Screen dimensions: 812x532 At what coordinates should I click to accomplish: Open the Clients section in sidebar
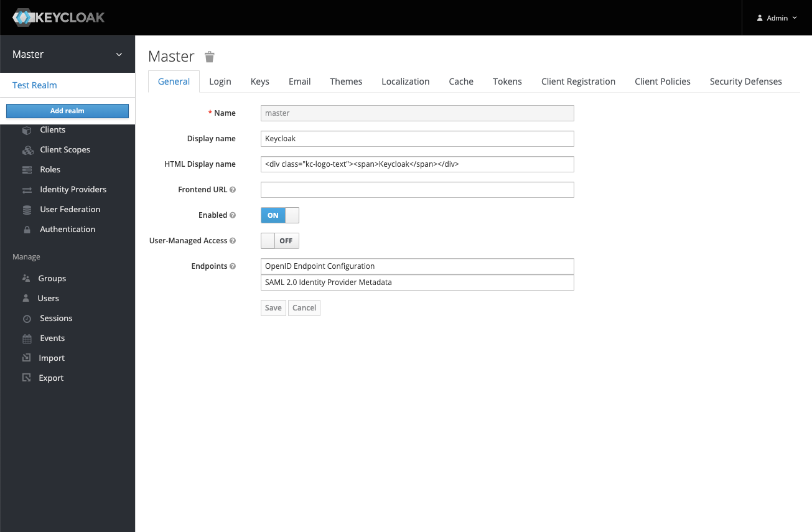[x=52, y=129]
